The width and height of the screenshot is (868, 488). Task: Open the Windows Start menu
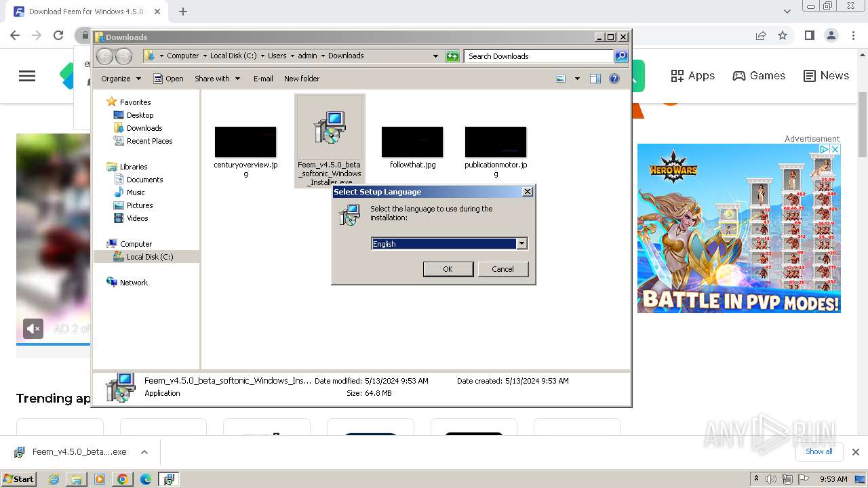[18, 479]
